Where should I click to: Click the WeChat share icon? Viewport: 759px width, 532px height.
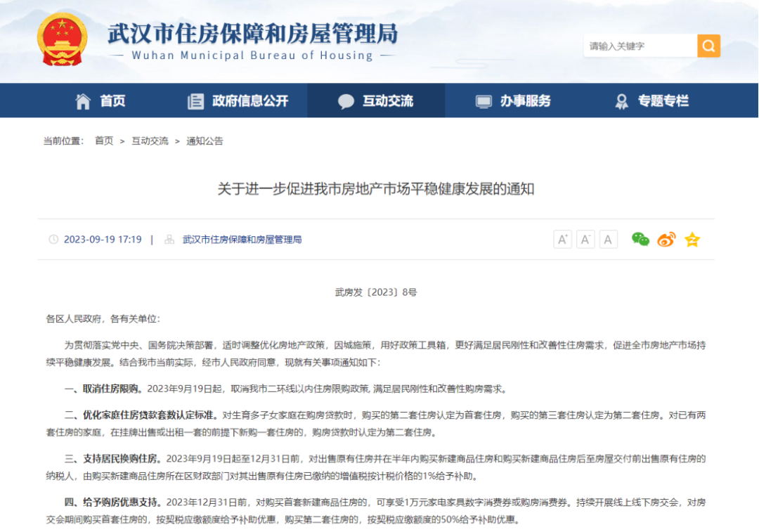pos(639,239)
